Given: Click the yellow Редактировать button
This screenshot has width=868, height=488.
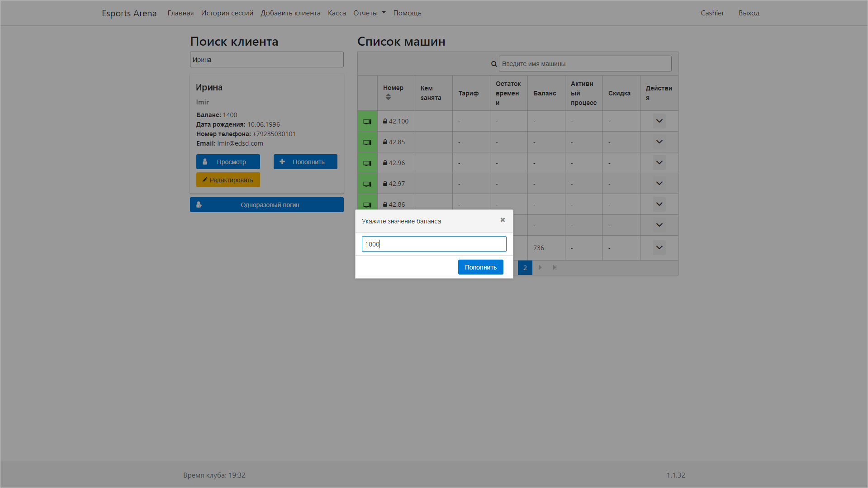Looking at the screenshot, I should point(228,180).
